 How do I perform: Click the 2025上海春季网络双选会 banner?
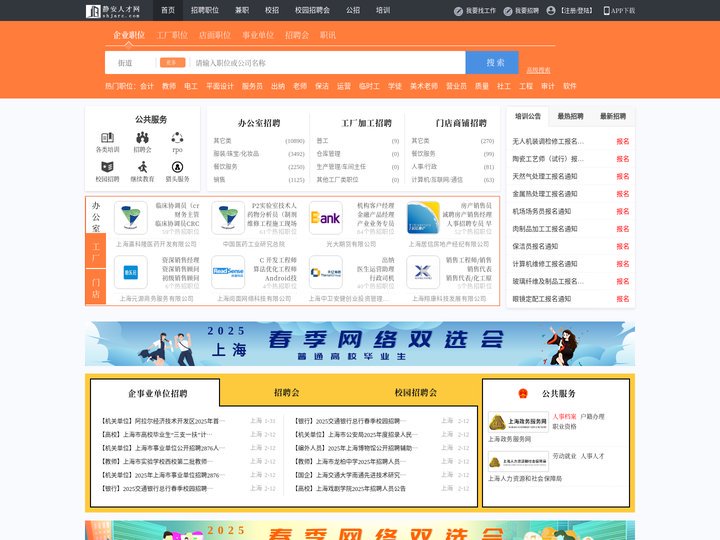click(x=360, y=343)
